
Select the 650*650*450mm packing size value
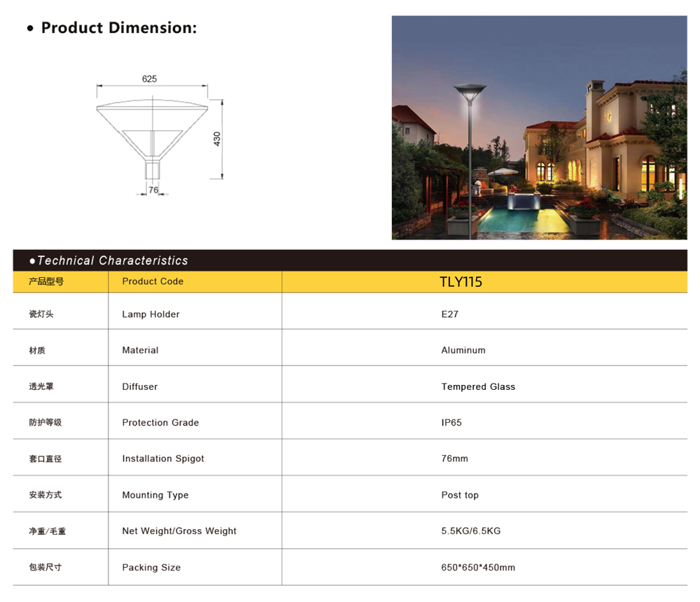pyautogui.click(x=478, y=568)
